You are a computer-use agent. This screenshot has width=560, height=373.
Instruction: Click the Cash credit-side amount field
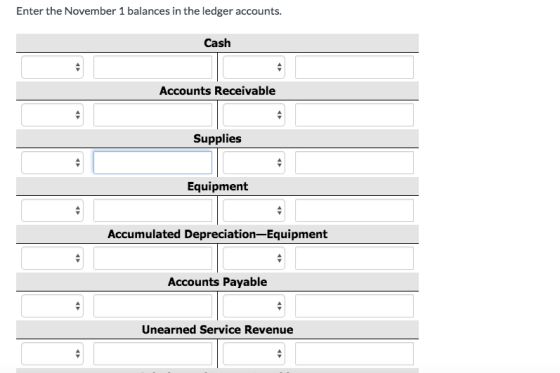tap(354, 67)
